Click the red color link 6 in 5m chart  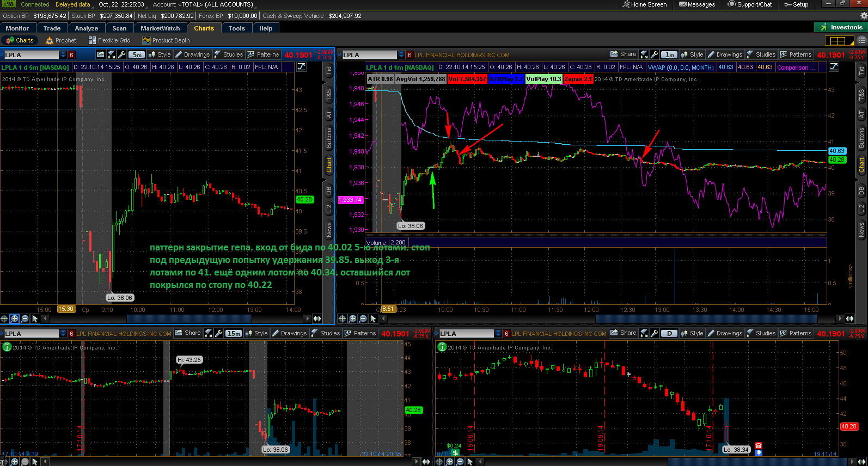(71, 55)
